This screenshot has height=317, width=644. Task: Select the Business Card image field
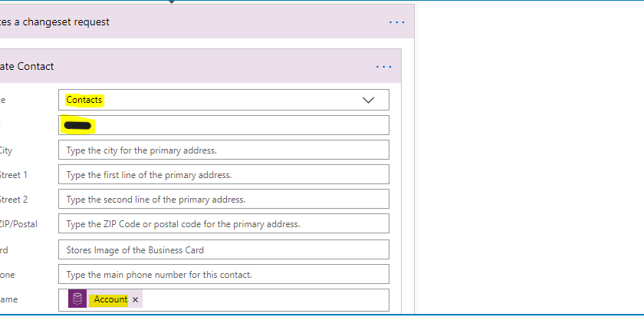pos(223,249)
